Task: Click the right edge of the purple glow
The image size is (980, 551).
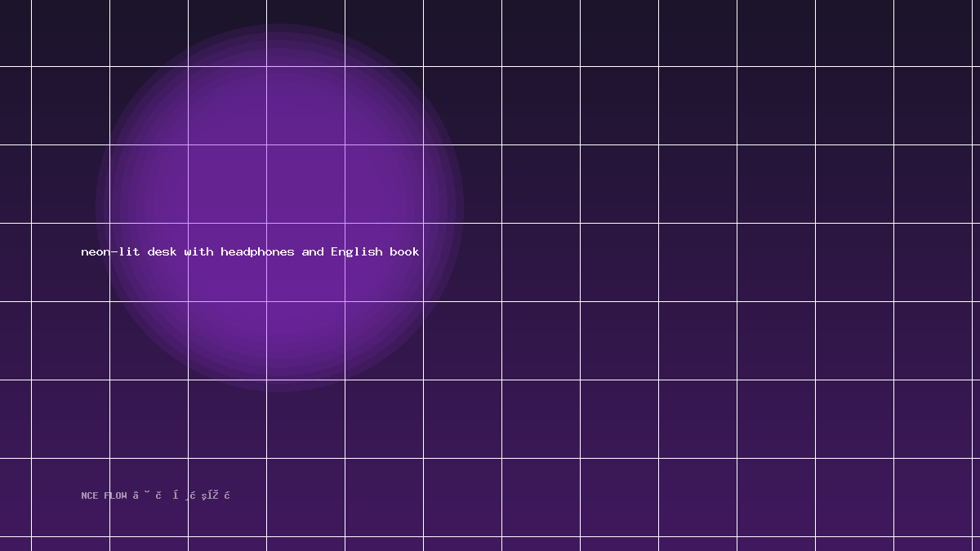Action: click(x=462, y=207)
